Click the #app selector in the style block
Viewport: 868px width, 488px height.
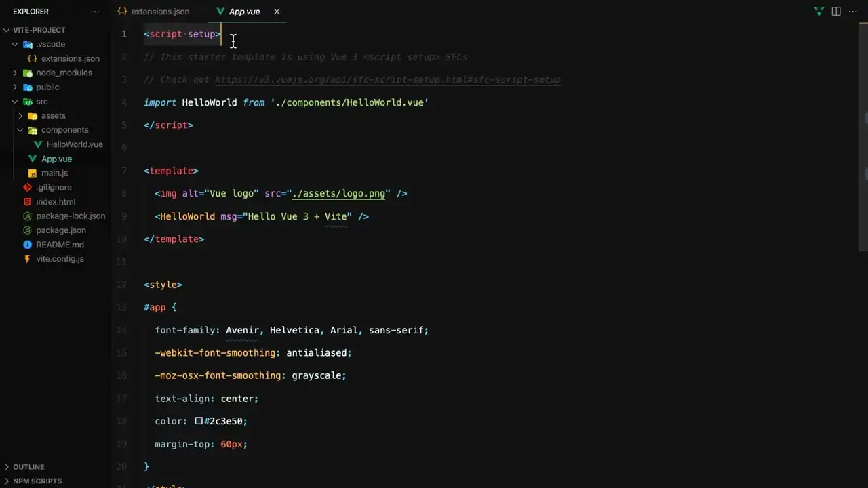click(155, 307)
